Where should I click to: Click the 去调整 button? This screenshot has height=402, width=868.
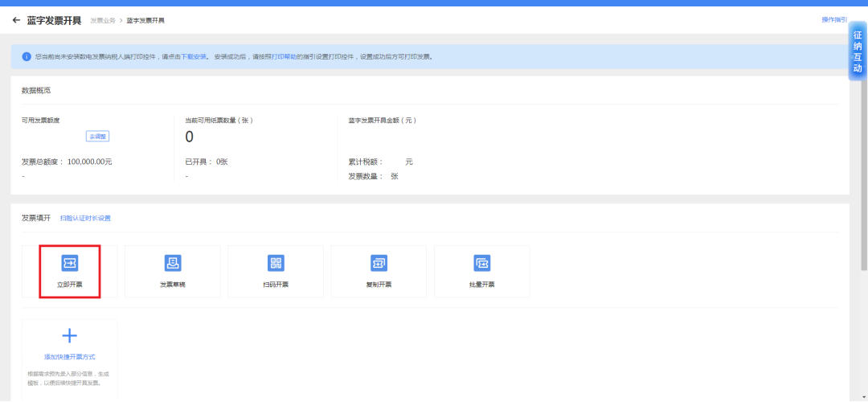[97, 136]
